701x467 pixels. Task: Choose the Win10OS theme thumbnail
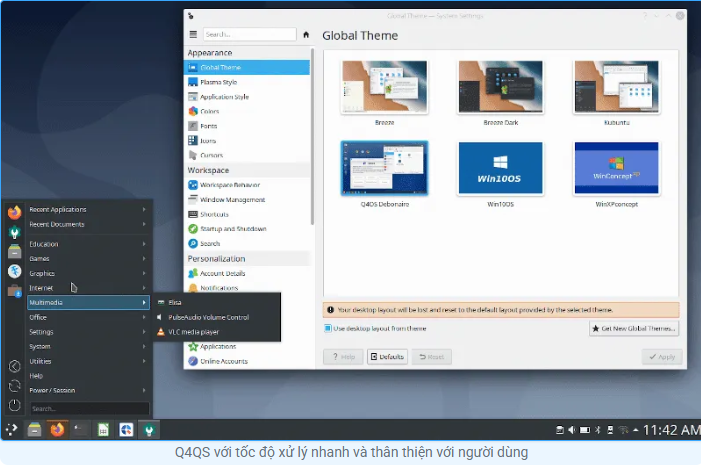coord(500,168)
